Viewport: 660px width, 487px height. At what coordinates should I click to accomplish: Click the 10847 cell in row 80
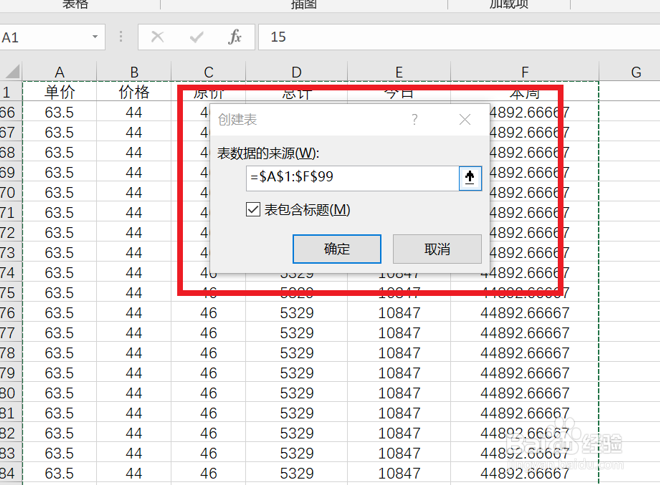pyautogui.click(x=399, y=393)
